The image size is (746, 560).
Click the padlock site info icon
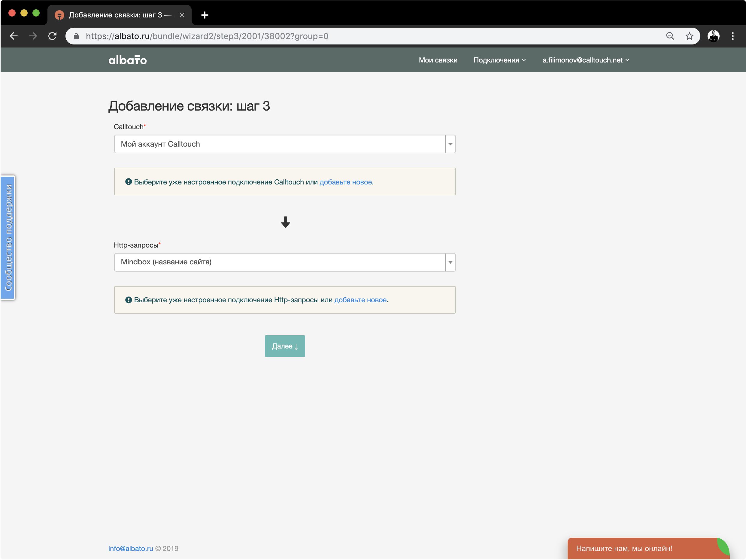pos(76,36)
